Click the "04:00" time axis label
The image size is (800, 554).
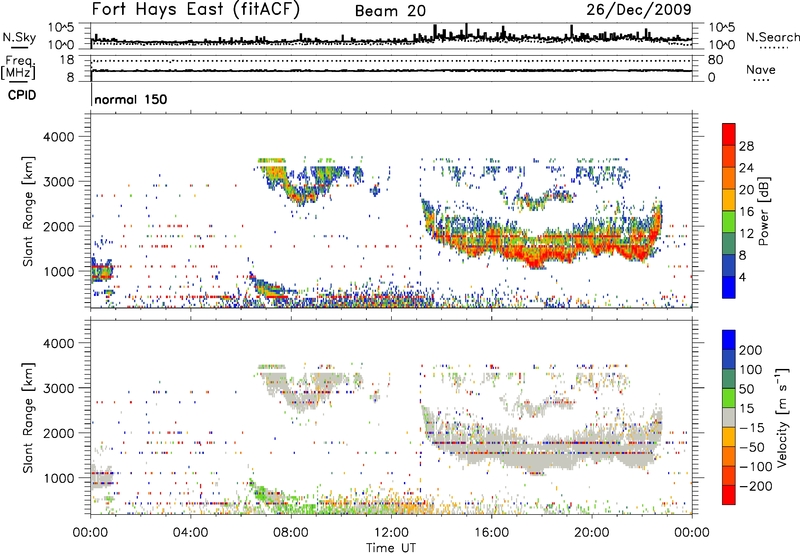tap(190, 533)
